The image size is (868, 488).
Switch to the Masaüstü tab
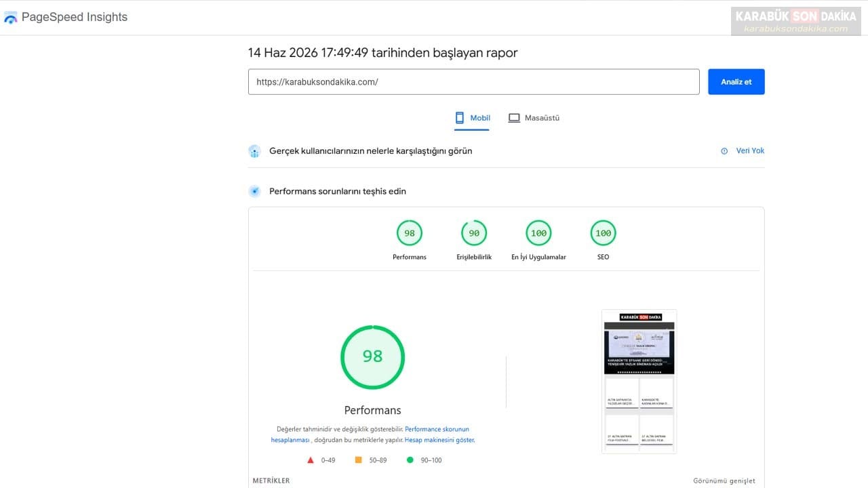pyautogui.click(x=534, y=118)
